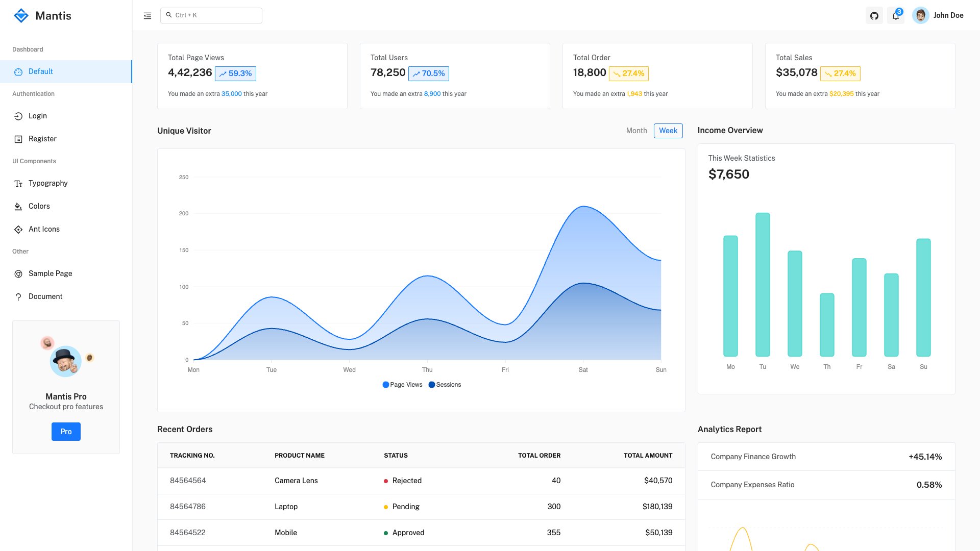
Task: Open the Register page from sidebar
Action: point(42,139)
